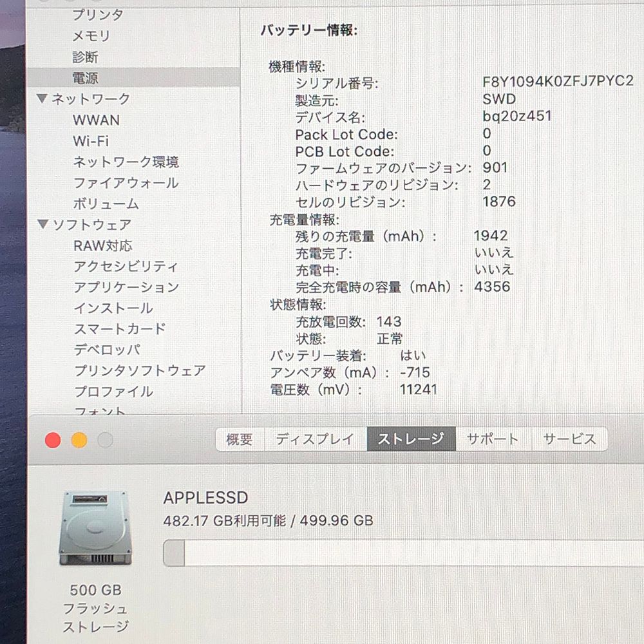Image resolution: width=644 pixels, height=644 pixels.
Task: Minimize the window with yellow button
Action: [x=79, y=440]
